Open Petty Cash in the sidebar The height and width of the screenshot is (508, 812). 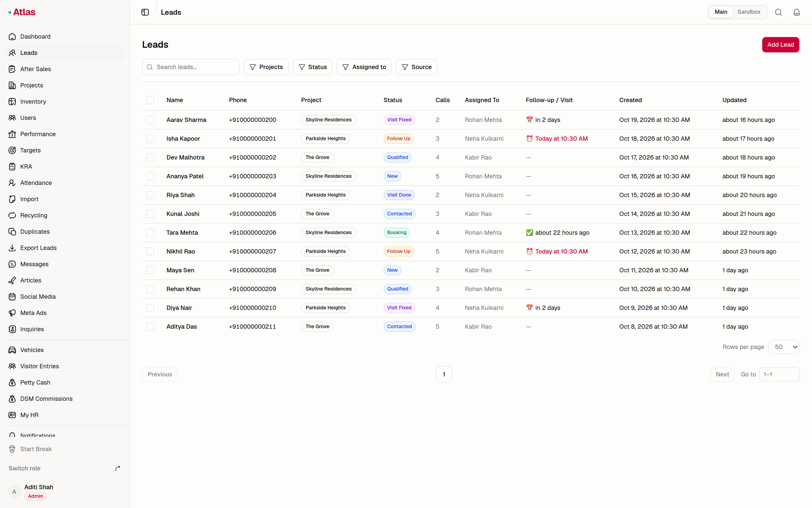65,382
